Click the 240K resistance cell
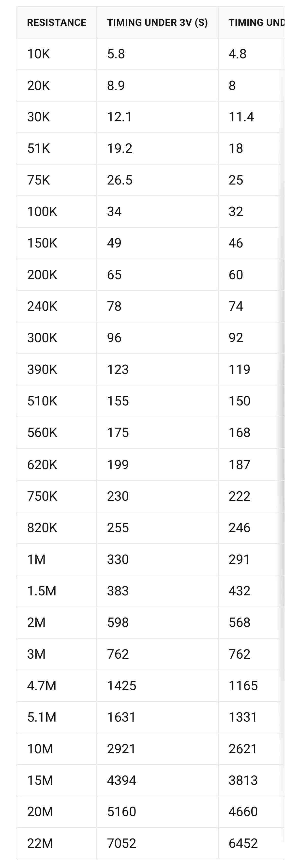 pyautogui.click(x=57, y=306)
